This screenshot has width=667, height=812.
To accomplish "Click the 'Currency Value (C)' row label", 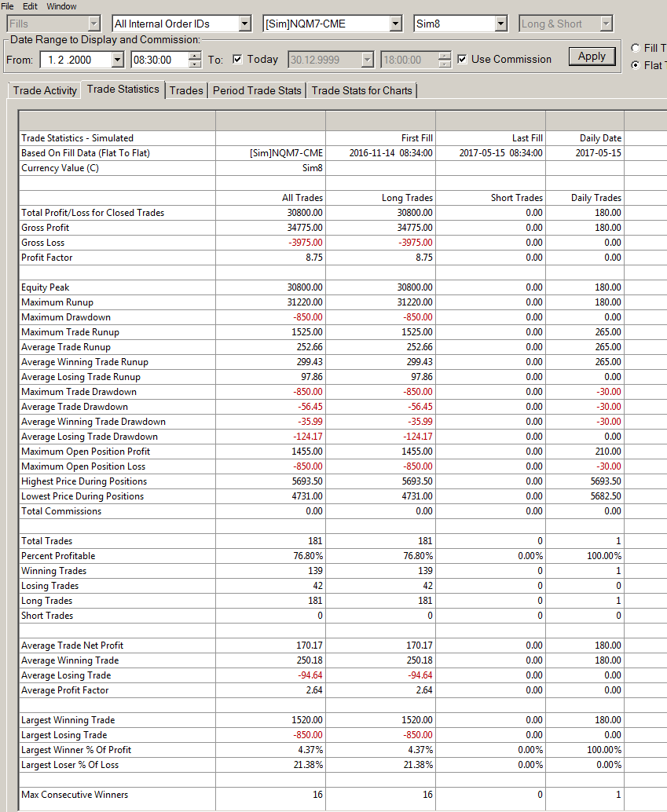I will click(60, 168).
